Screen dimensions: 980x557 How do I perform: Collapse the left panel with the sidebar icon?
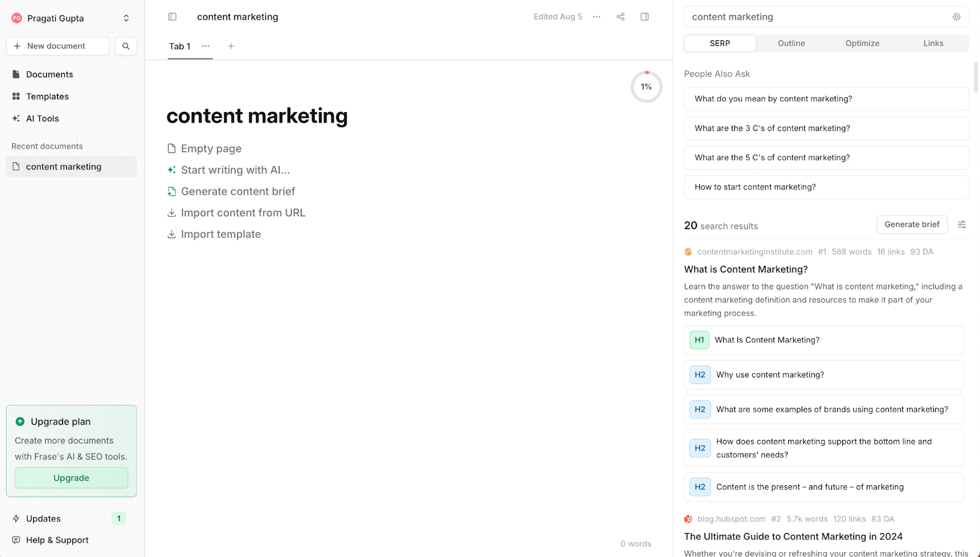pos(172,17)
